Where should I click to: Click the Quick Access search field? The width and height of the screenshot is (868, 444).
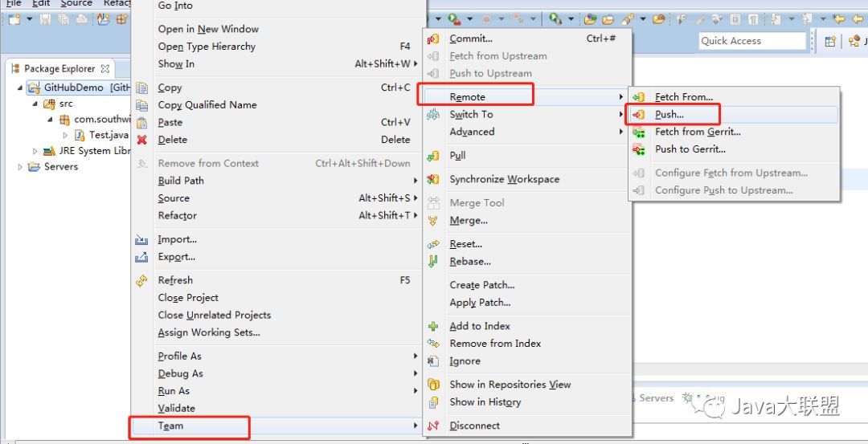point(752,41)
